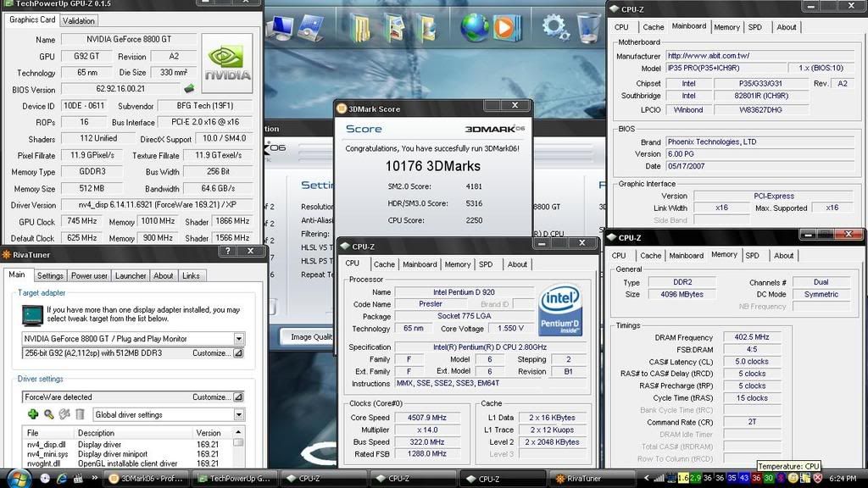Open the Documents folder icon in the dock
Image resolution: width=868 pixels, height=488 pixels.
pos(359,27)
